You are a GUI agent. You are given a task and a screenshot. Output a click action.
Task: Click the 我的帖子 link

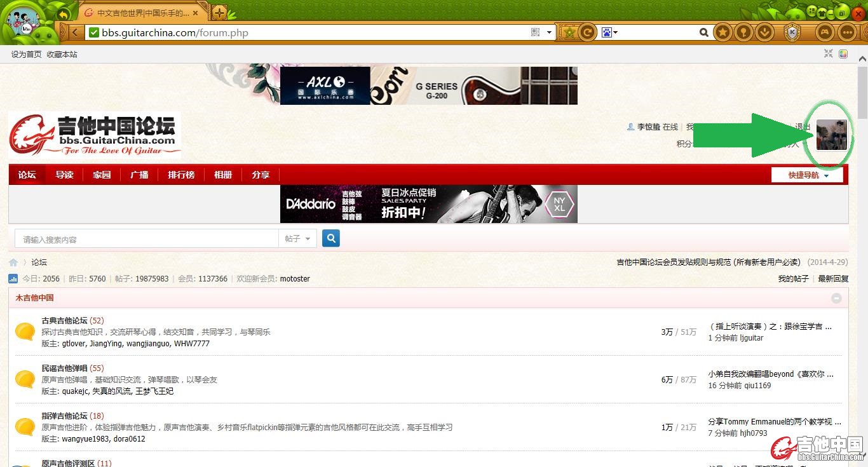(794, 278)
